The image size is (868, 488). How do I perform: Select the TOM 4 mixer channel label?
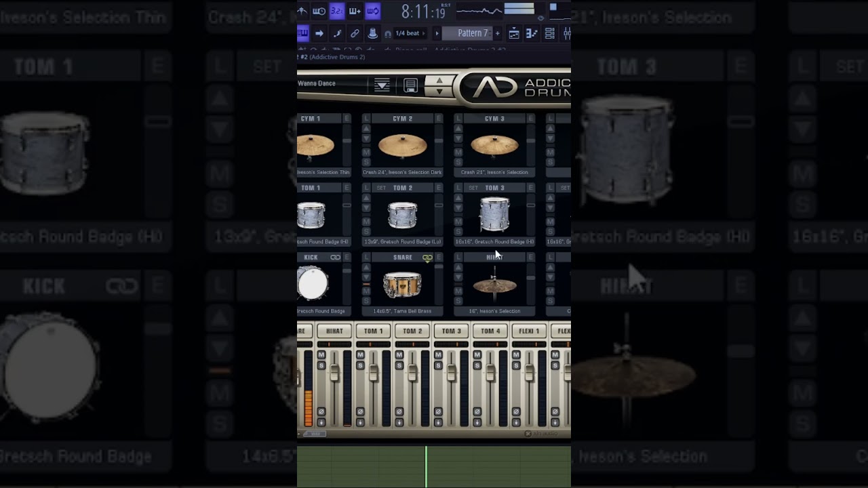(490, 331)
